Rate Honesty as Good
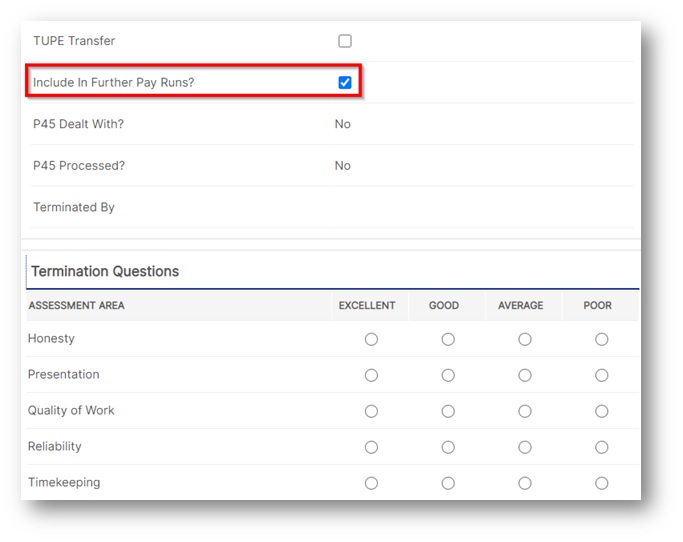The height and width of the screenshot is (542, 683). 448,339
